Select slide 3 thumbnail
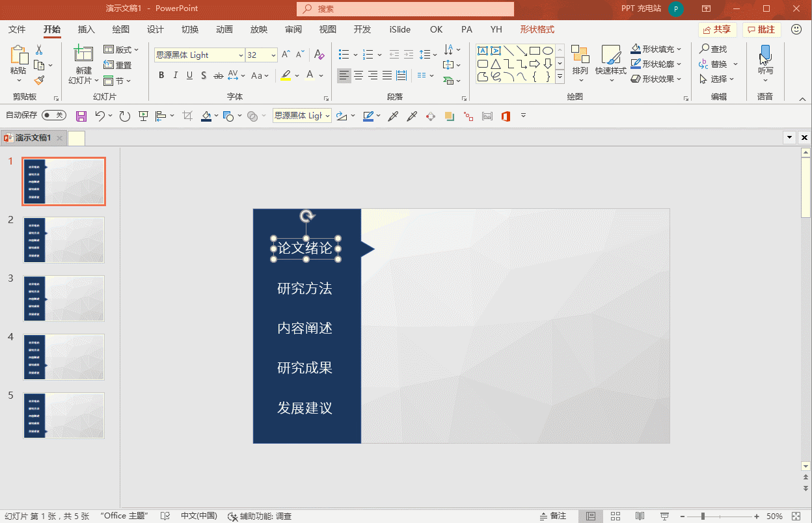The height and width of the screenshot is (523, 812). coord(64,298)
